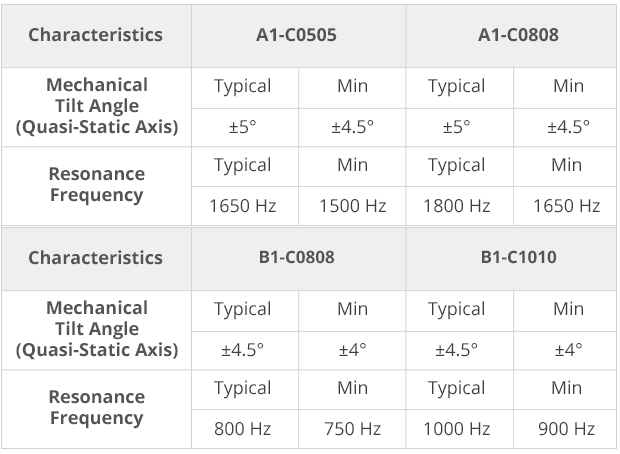
Task: Click the lower Resonance Frequency row label
Action: pos(96,409)
